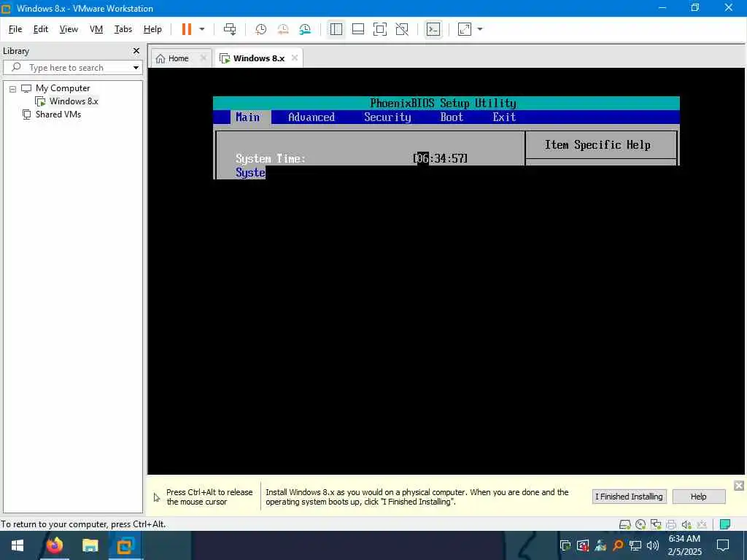Click I Finished Installing button
Screen dimensions: 747x560
pos(630,497)
